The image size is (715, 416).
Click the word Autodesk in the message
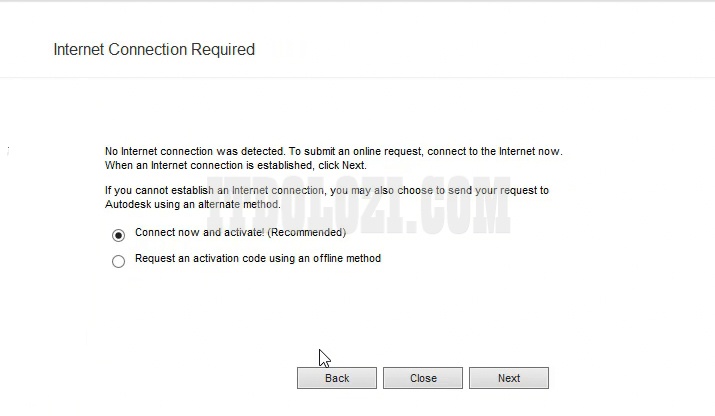(128, 204)
